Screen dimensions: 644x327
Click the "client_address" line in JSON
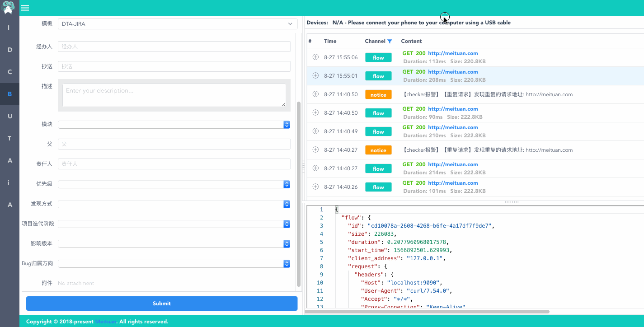point(396,258)
